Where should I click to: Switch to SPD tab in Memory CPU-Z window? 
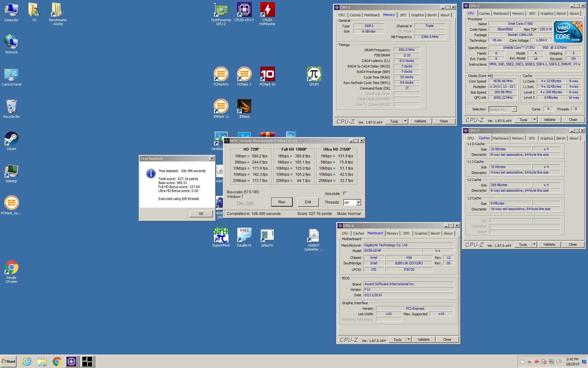(x=403, y=15)
